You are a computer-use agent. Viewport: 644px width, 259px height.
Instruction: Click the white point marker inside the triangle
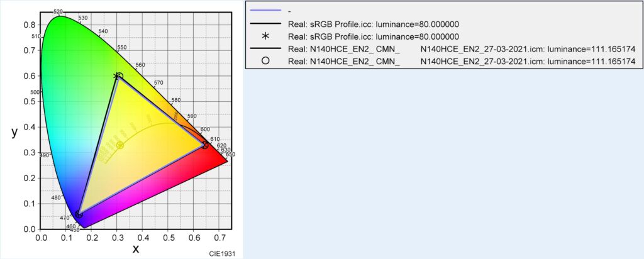(119, 145)
